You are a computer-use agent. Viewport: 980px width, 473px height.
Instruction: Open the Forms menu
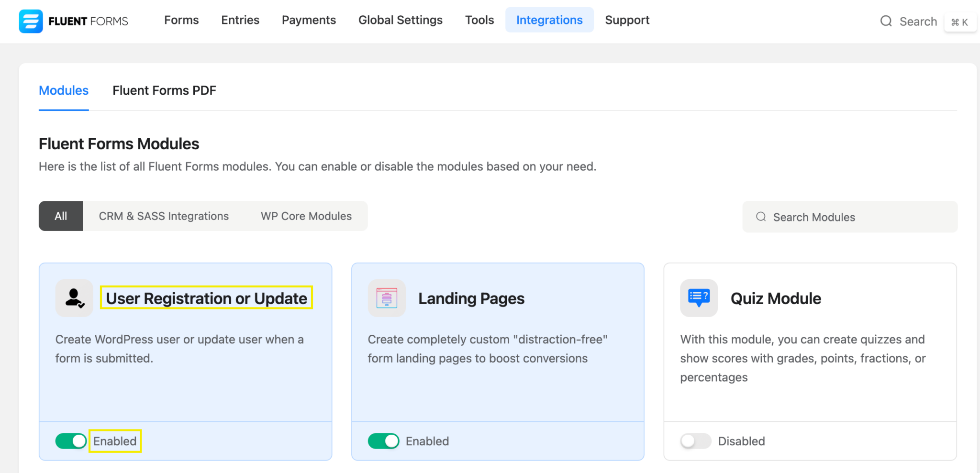[181, 20]
